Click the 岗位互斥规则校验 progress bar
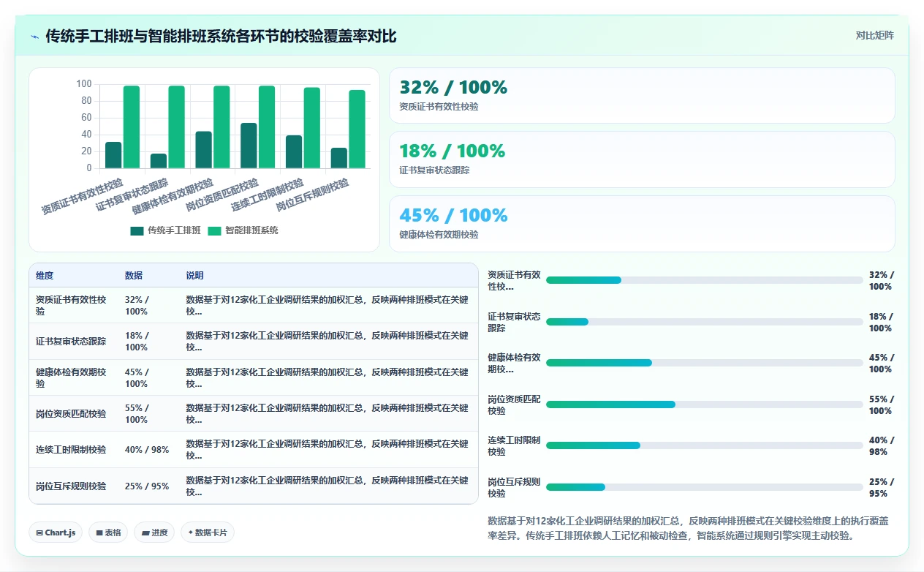924x572 pixels. pyautogui.click(x=704, y=487)
